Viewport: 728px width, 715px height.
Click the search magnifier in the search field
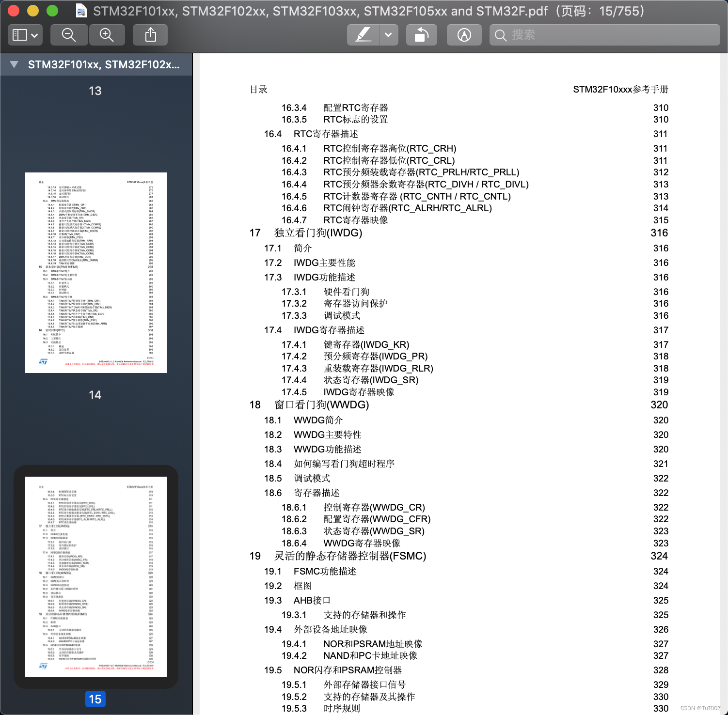[x=500, y=35]
